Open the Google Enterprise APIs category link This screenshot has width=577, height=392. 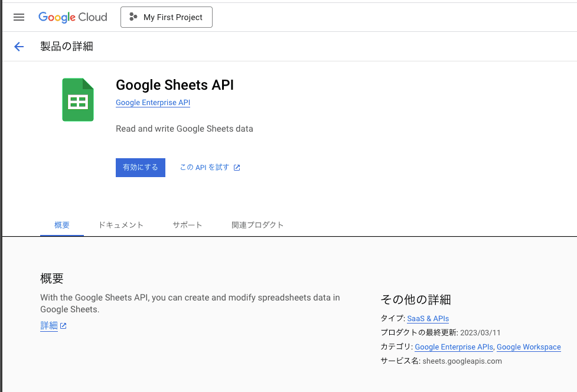coord(454,347)
